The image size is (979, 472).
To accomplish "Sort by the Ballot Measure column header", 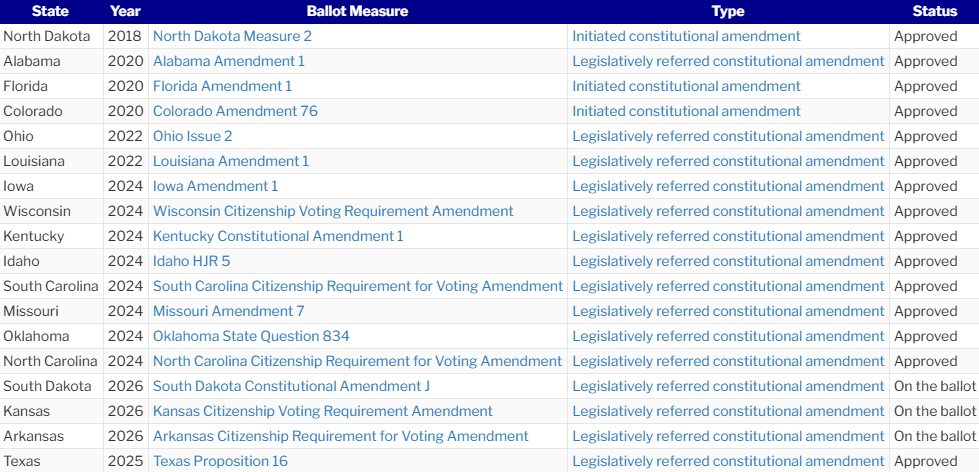I will (357, 11).
